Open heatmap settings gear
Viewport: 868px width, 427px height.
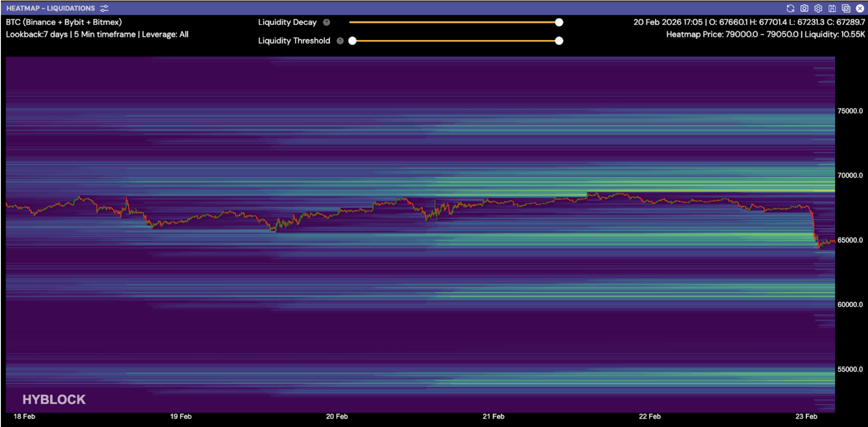point(818,8)
